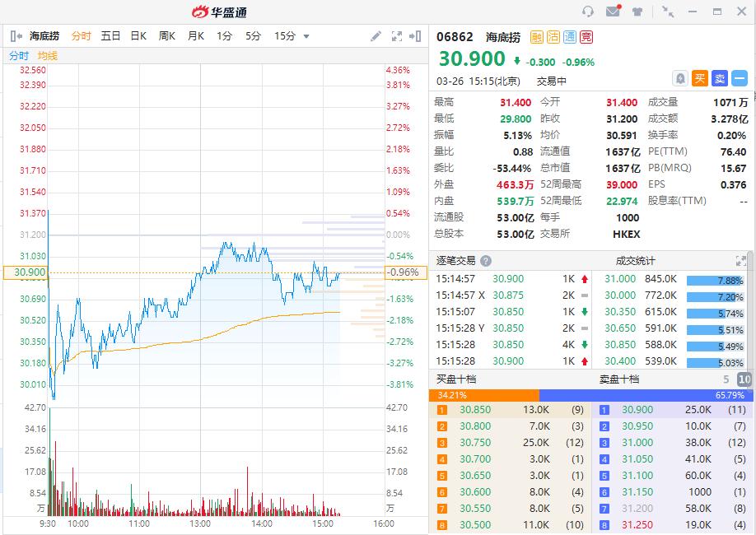The height and width of the screenshot is (535, 756).
Task: Click the buy/sell ratio bar
Action: click(591, 395)
